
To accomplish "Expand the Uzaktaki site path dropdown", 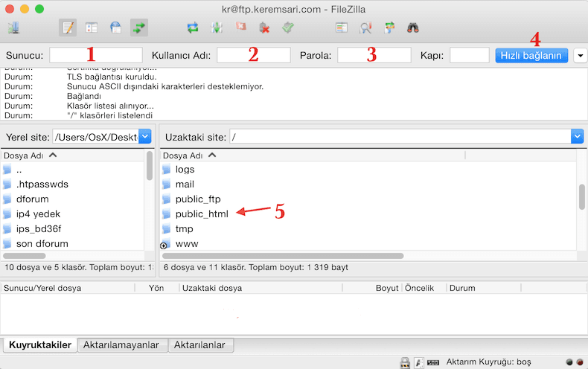I will click(577, 136).
